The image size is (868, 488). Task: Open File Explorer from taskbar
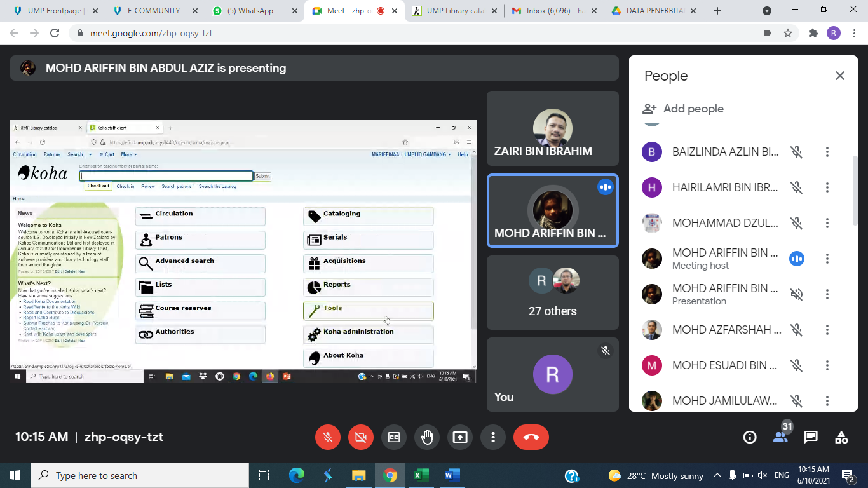coord(359,475)
